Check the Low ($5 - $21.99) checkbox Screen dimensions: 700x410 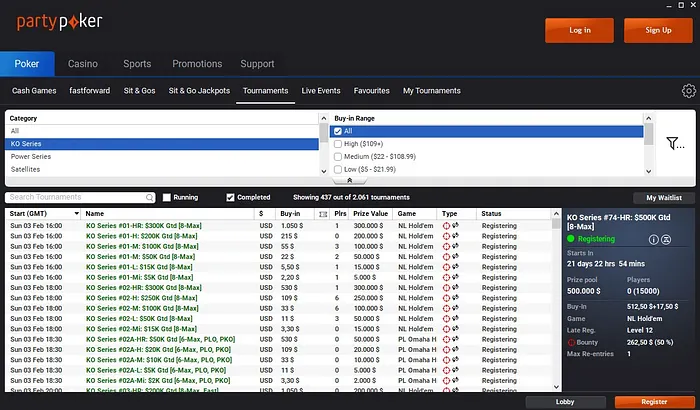pos(338,169)
